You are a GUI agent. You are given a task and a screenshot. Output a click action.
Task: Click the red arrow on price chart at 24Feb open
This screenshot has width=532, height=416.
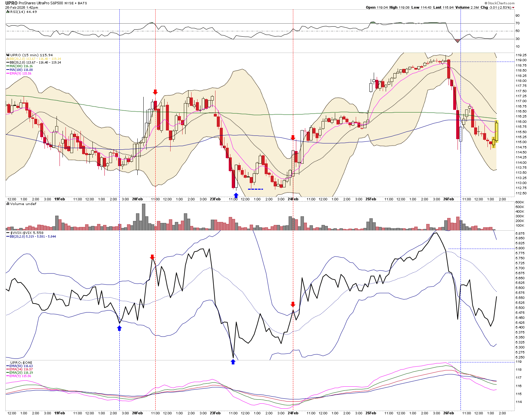point(293,137)
